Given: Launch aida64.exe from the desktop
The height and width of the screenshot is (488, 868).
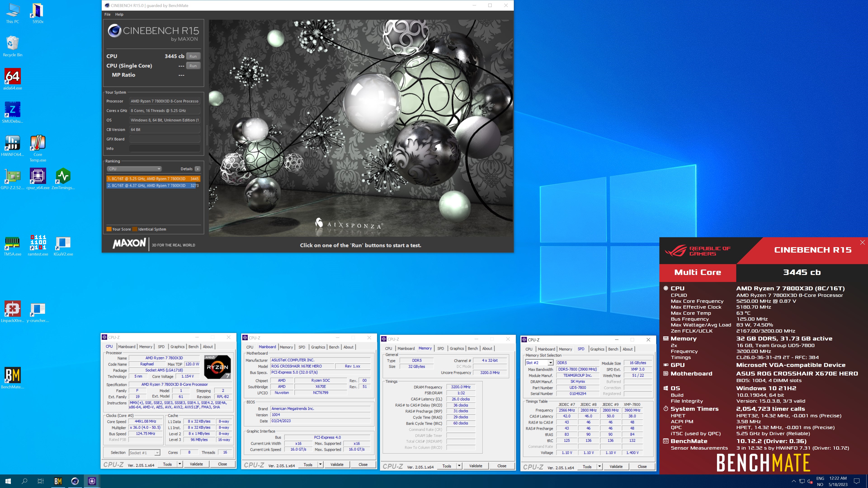Looking at the screenshot, I should point(12,80).
